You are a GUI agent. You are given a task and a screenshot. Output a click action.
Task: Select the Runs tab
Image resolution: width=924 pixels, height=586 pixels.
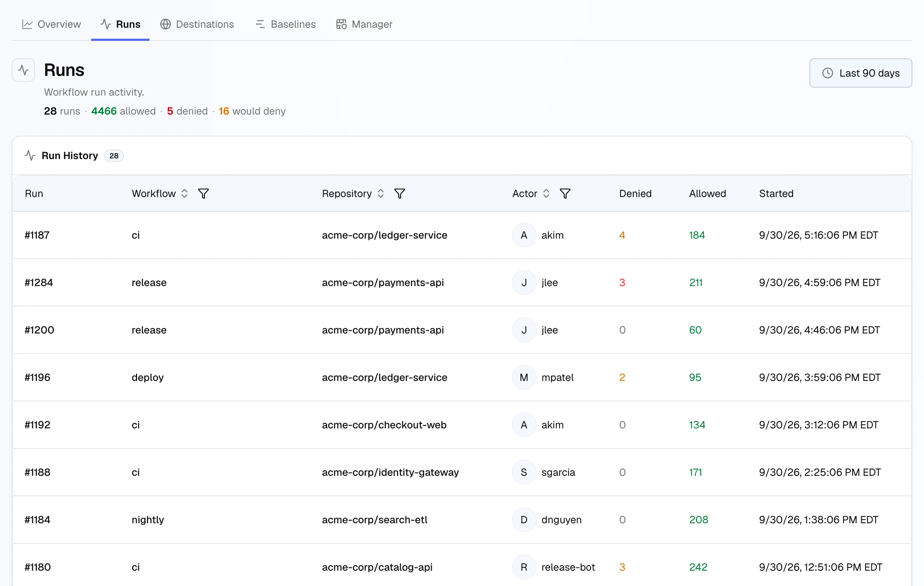click(120, 24)
